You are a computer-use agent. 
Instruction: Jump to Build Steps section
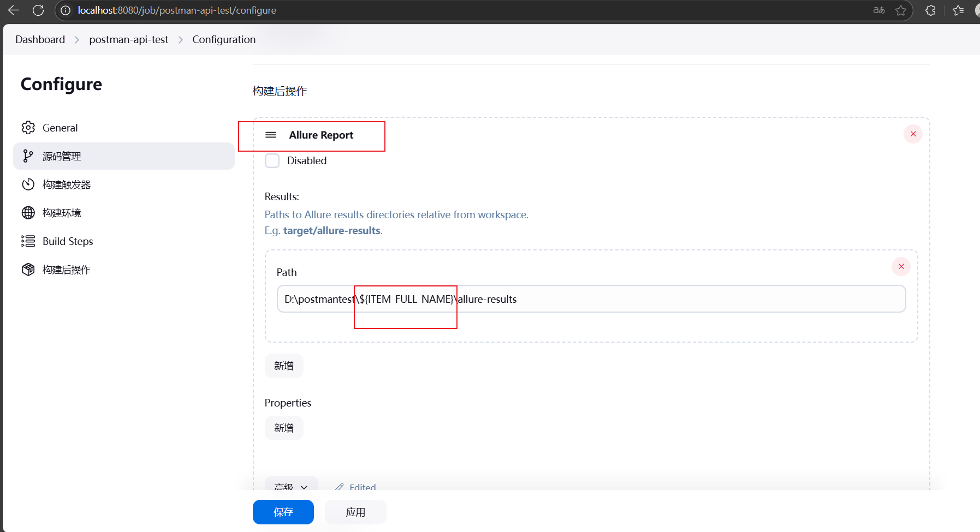pos(124,241)
